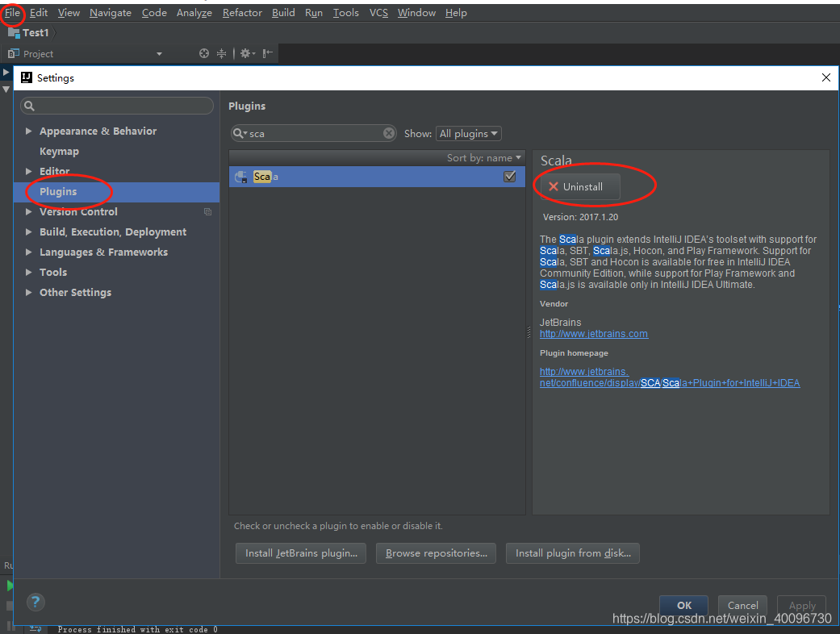Open the Scala plugin homepage link
The height and width of the screenshot is (634, 840).
tap(670, 377)
